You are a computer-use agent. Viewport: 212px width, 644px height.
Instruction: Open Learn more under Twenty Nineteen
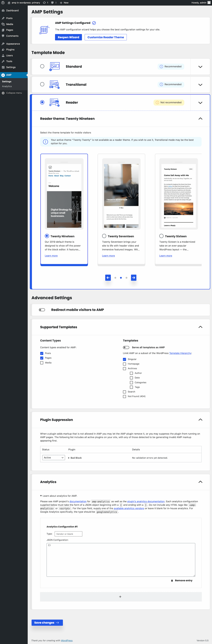(x=51, y=256)
